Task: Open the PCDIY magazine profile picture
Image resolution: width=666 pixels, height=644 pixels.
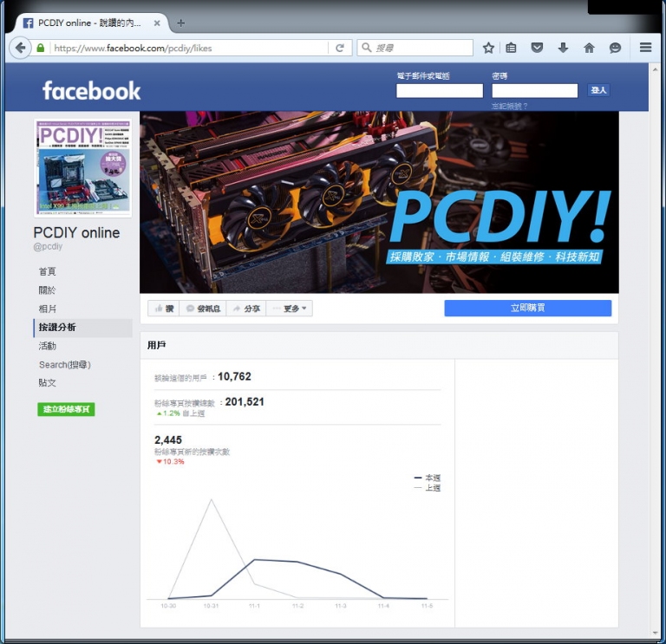Action: [83, 167]
